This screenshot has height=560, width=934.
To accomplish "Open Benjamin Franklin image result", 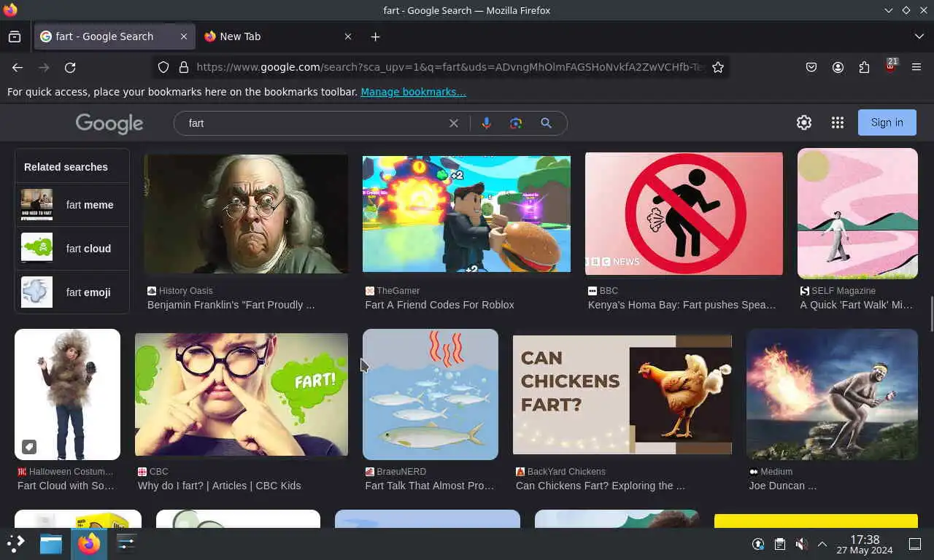I will [x=246, y=214].
